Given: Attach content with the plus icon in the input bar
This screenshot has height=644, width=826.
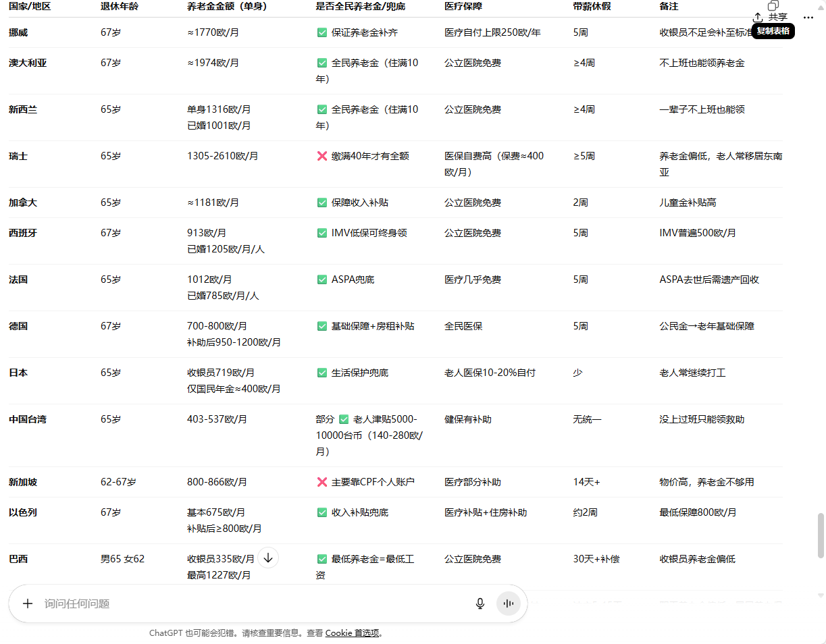Looking at the screenshot, I should 27,603.
